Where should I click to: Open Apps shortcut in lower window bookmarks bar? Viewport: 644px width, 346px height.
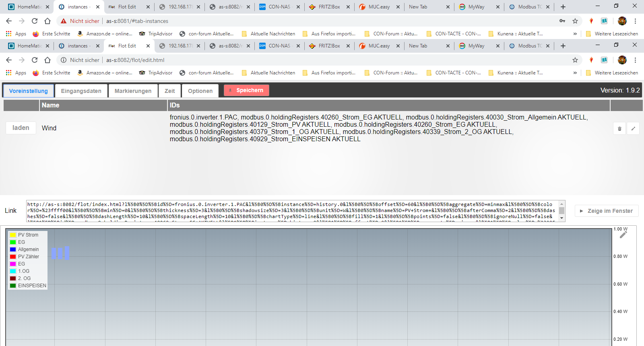tap(16, 73)
